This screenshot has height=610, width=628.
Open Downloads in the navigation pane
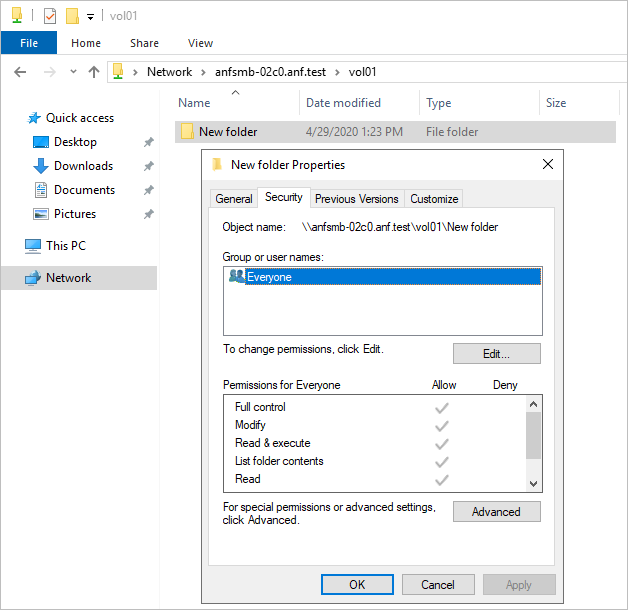tap(83, 166)
